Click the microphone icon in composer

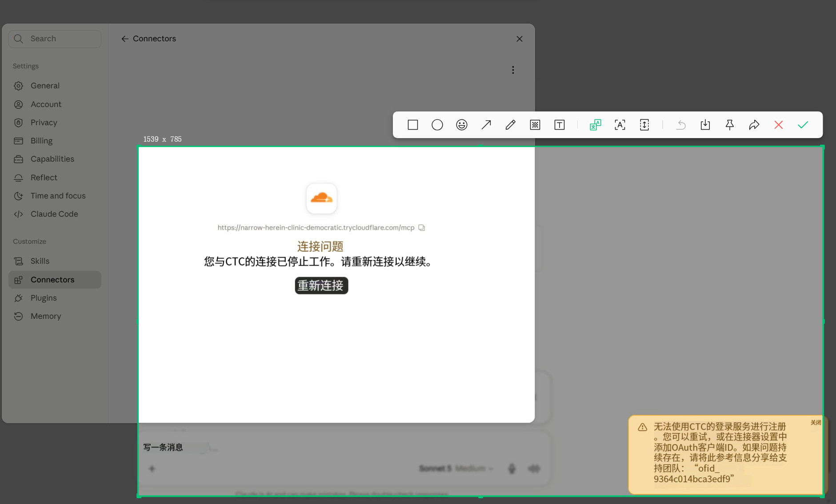(x=512, y=468)
